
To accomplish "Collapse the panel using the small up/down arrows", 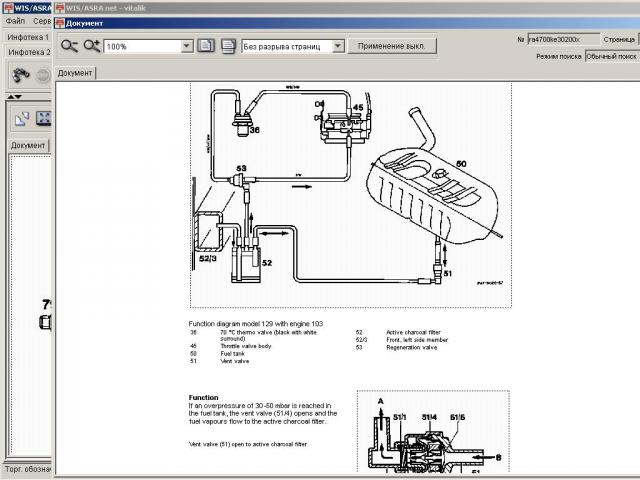I will [14, 97].
